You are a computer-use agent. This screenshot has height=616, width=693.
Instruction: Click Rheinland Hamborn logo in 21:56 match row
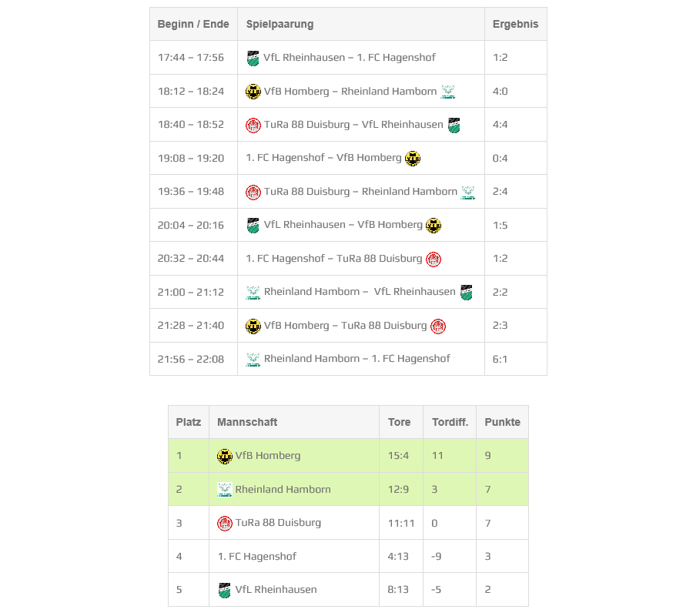(253, 359)
